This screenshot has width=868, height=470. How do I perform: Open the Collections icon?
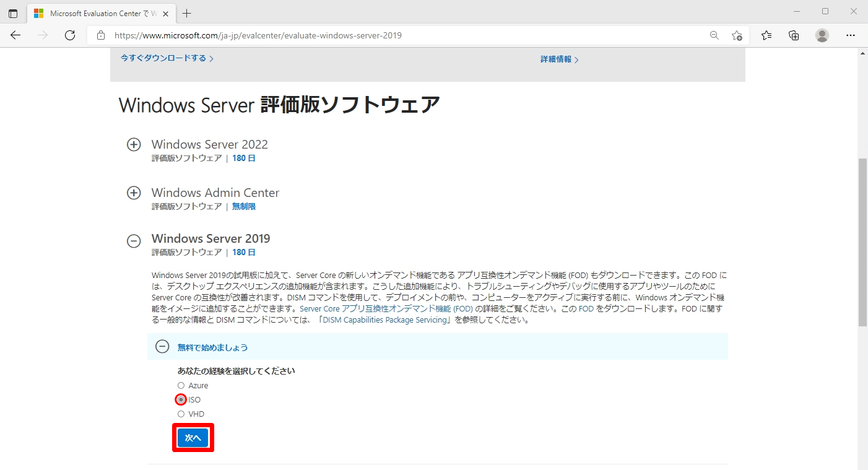click(794, 35)
